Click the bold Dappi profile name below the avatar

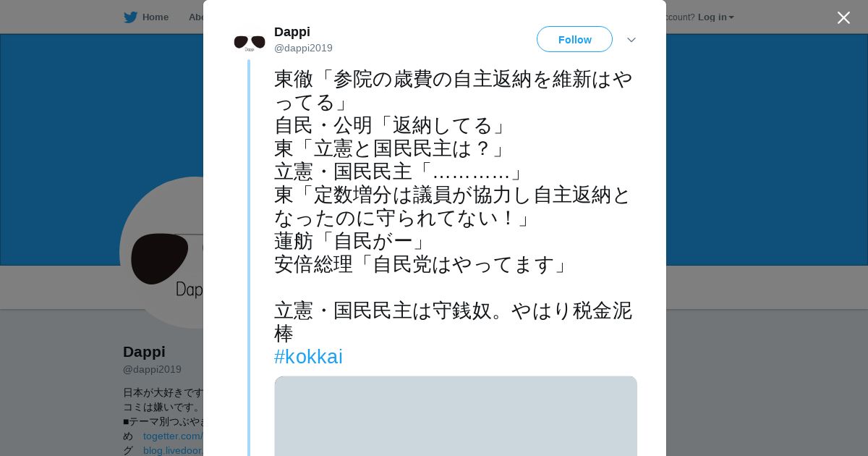pyautogui.click(x=144, y=352)
